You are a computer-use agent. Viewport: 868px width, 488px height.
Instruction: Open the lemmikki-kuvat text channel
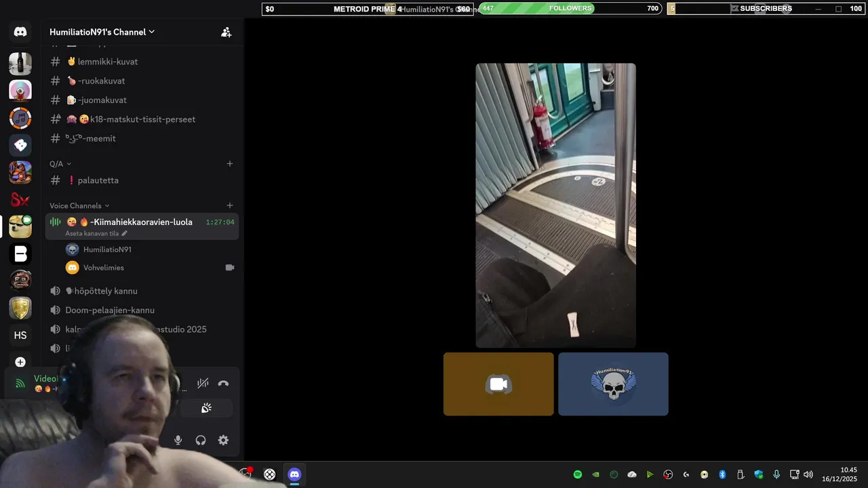tap(141, 62)
